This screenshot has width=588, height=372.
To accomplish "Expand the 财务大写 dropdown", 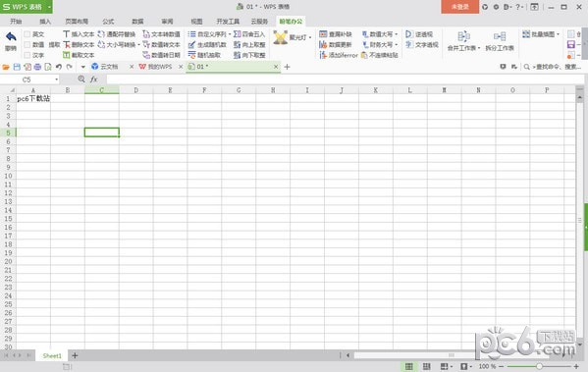I will (x=396, y=45).
